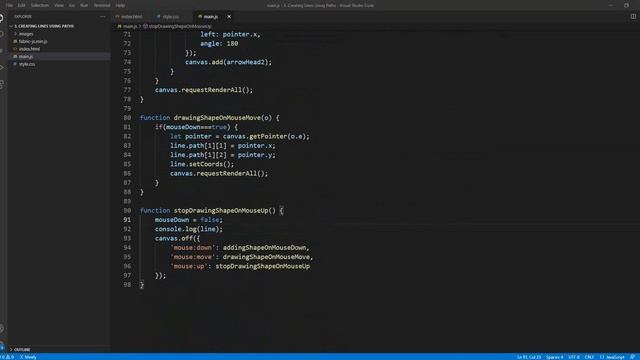Image resolution: width=640 pixels, height=360 pixels.
Task: Click main.js in the breadcrumb
Action: [130, 27]
